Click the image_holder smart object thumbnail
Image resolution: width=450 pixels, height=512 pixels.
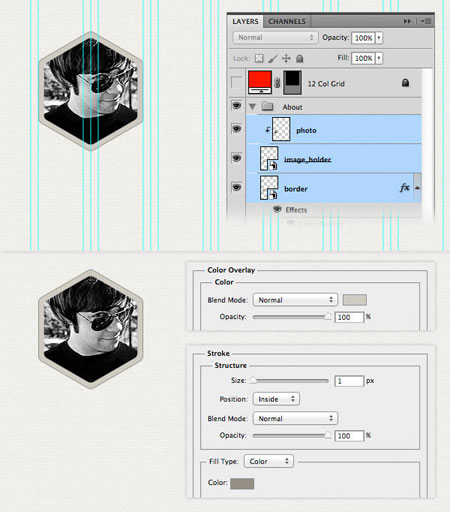point(269,158)
